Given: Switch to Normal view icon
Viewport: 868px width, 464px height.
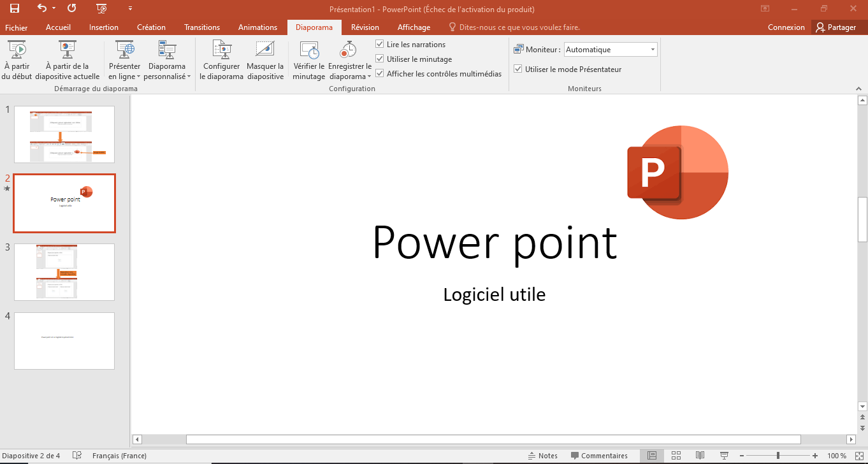Looking at the screenshot, I should click(x=651, y=456).
